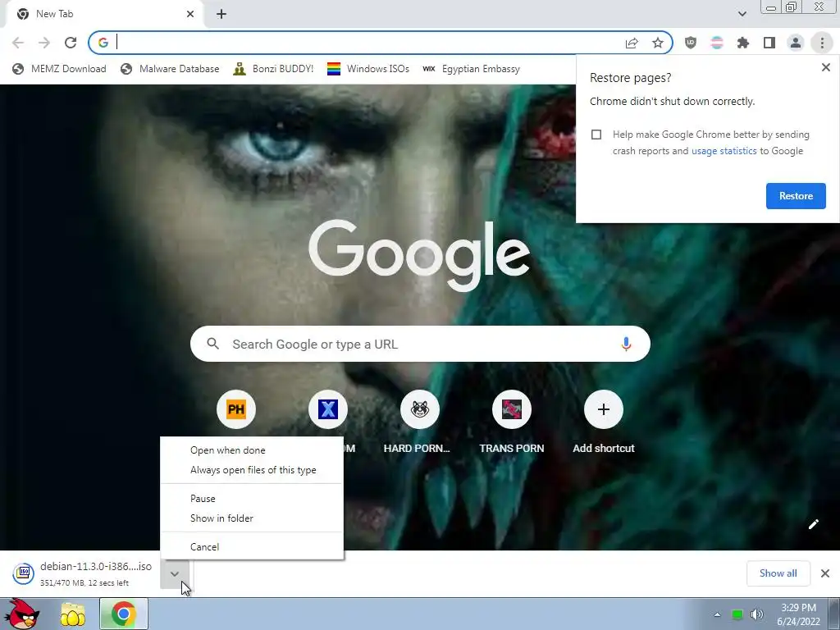Click the debian-11.3.0-i386 download filename
840x630 pixels.
tap(96, 566)
